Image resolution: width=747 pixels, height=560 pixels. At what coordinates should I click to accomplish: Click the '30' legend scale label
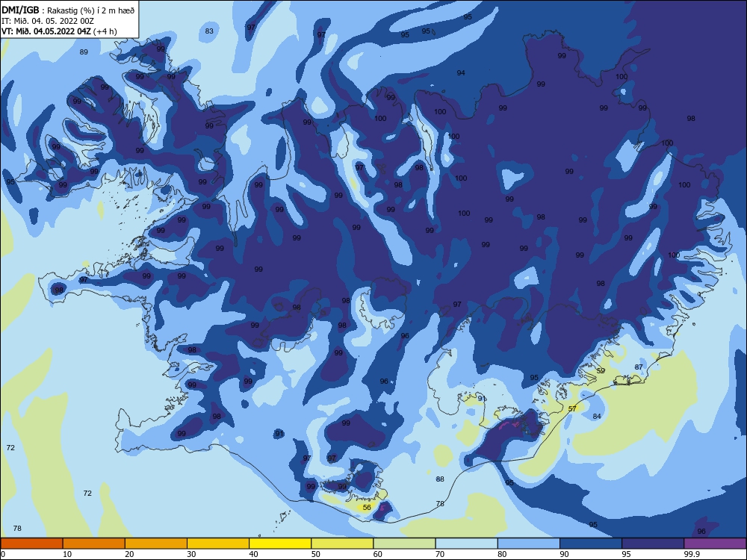tap(191, 554)
